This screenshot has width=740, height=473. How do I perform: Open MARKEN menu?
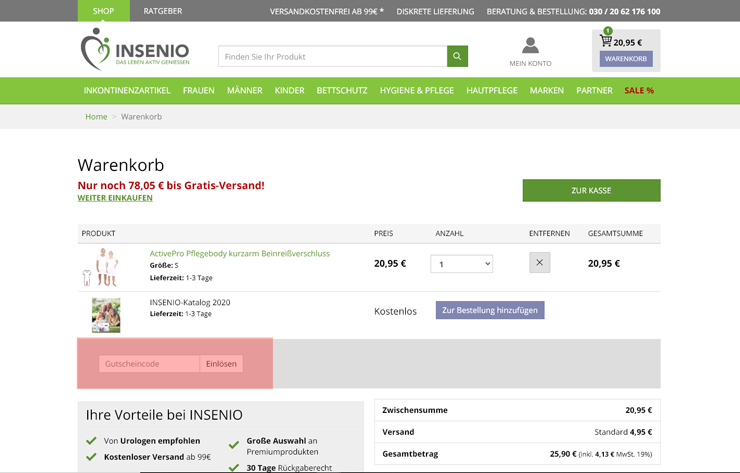547,90
